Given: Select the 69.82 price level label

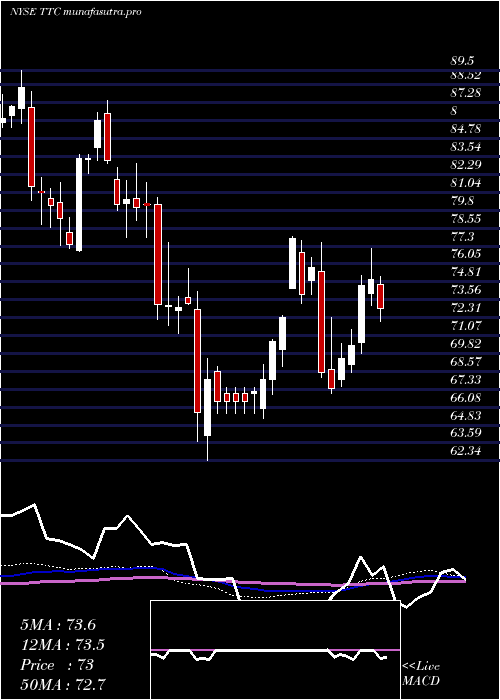Looking at the screenshot, I should 466,344.
